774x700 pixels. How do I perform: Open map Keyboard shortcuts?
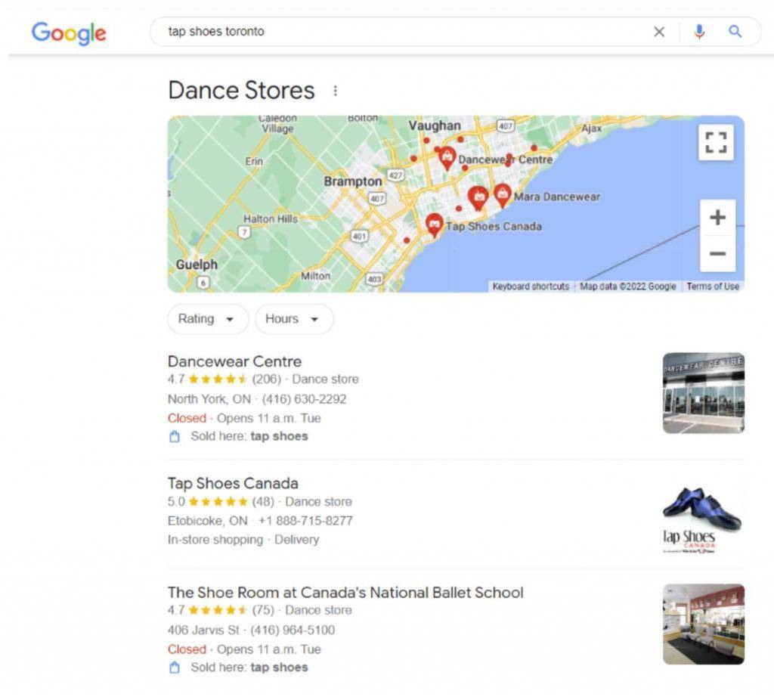pos(531,287)
